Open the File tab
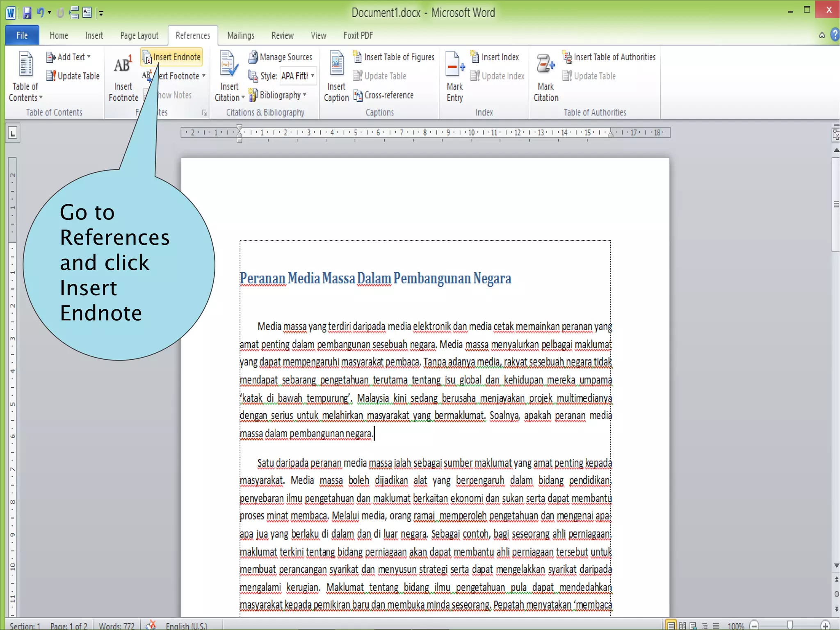 point(22,35)
